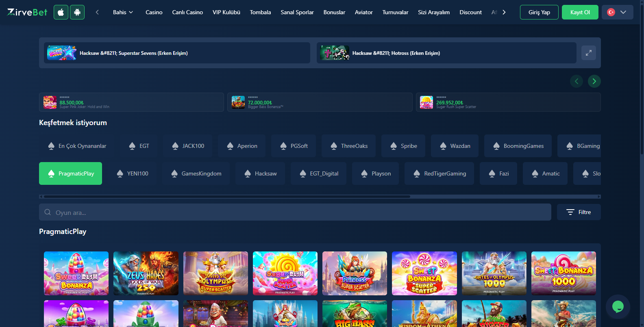Select the En Çok Oynananlar category

[77, 146]
